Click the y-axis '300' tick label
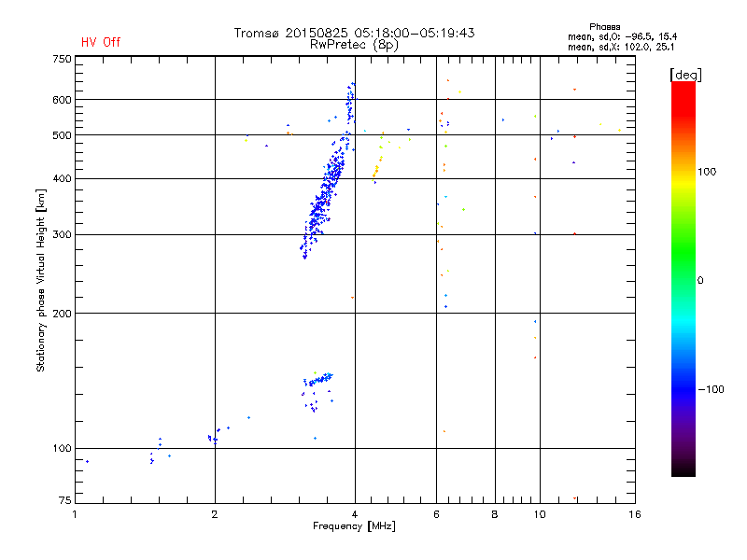Image resolution: width=747 pixels, height=560 pixels. click(62, 235)
